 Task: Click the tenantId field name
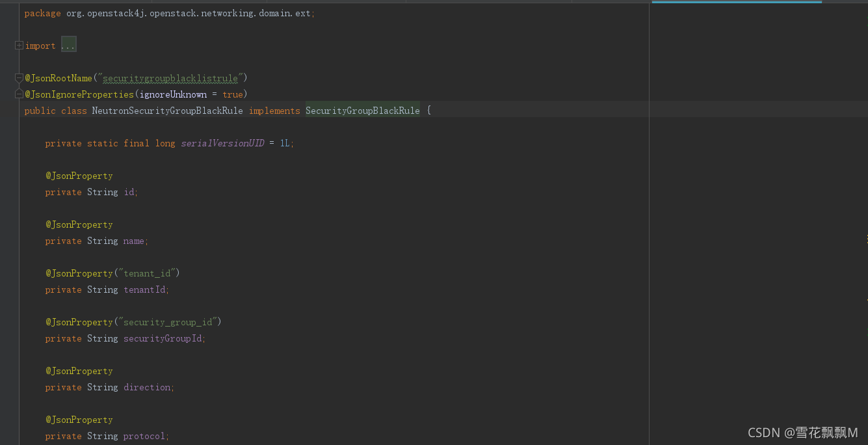144,290
